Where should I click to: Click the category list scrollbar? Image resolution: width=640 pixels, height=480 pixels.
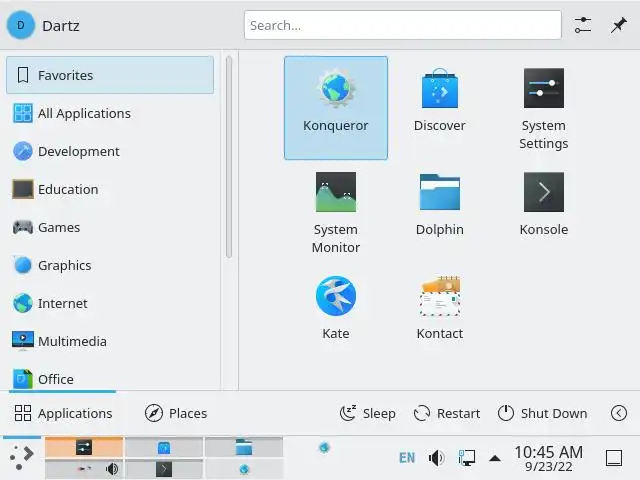[229, 157]
